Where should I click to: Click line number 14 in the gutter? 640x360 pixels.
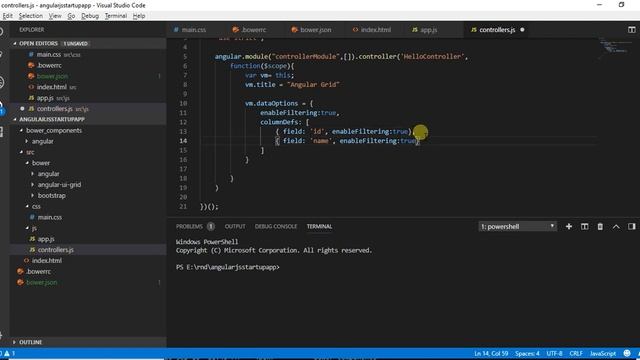(183, 141)
